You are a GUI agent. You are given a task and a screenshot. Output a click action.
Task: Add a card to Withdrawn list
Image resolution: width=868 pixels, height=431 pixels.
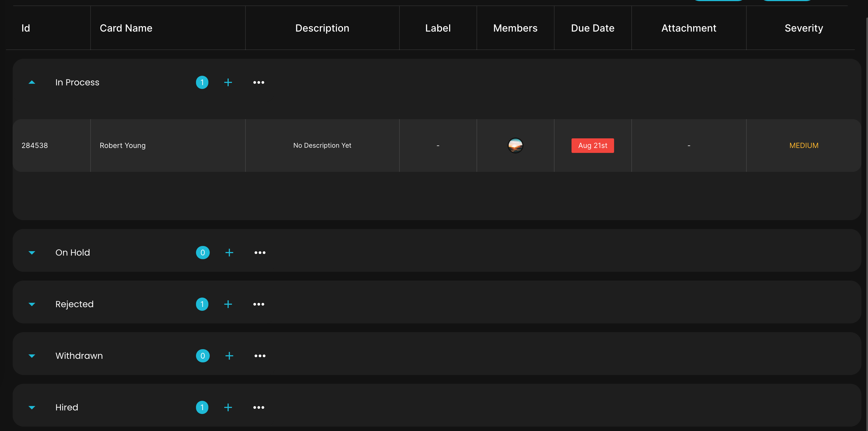coord(229,356)
